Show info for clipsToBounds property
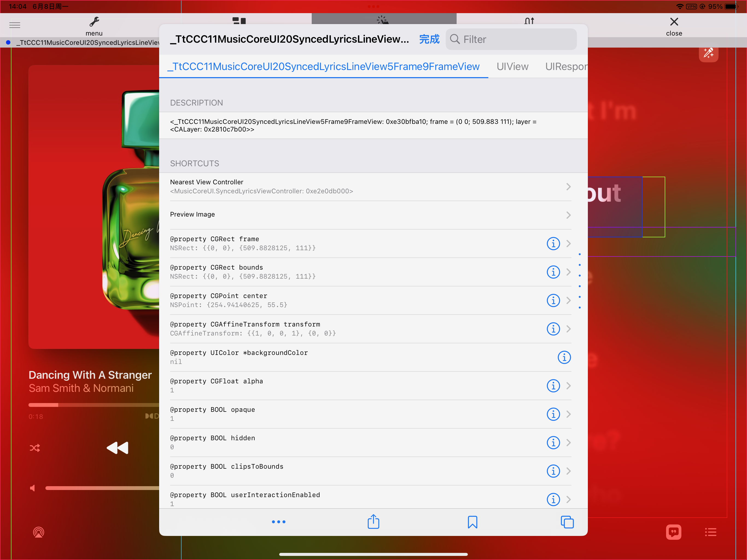The image size is (747, 560). point(553,471)
